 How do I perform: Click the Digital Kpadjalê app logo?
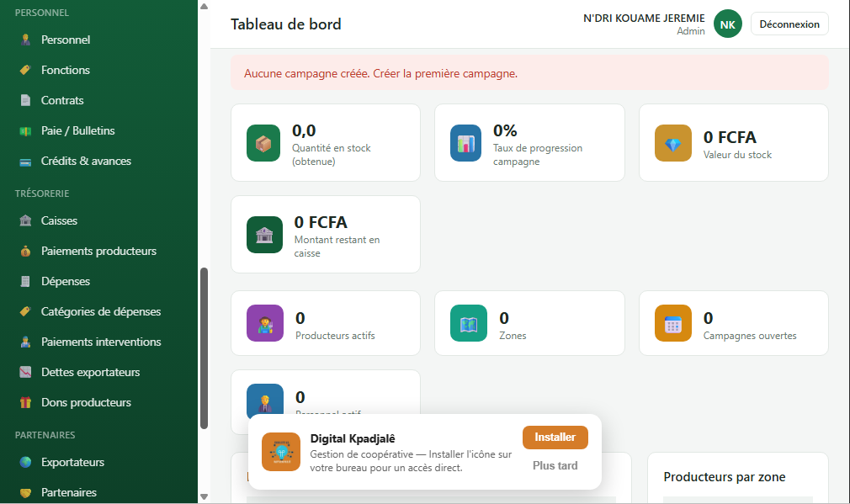click(281, 452)
